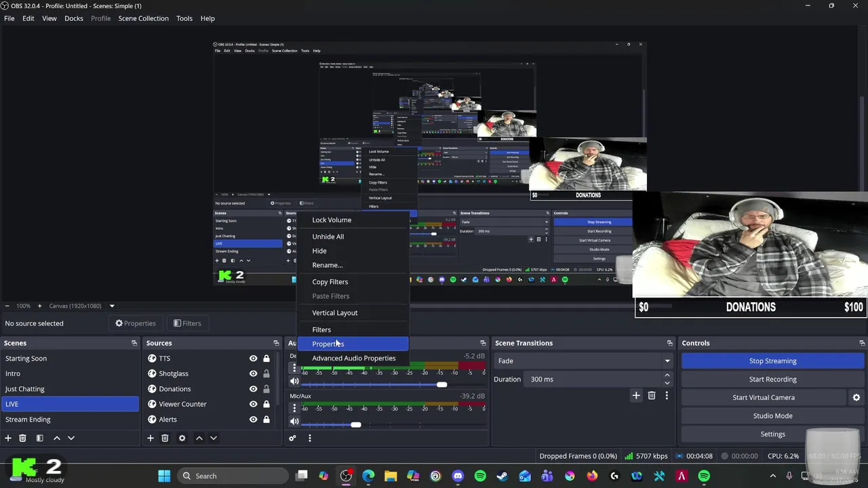
Task: Lock the Shotglass source
Action: pyautogui.click(x=267, y=373)
